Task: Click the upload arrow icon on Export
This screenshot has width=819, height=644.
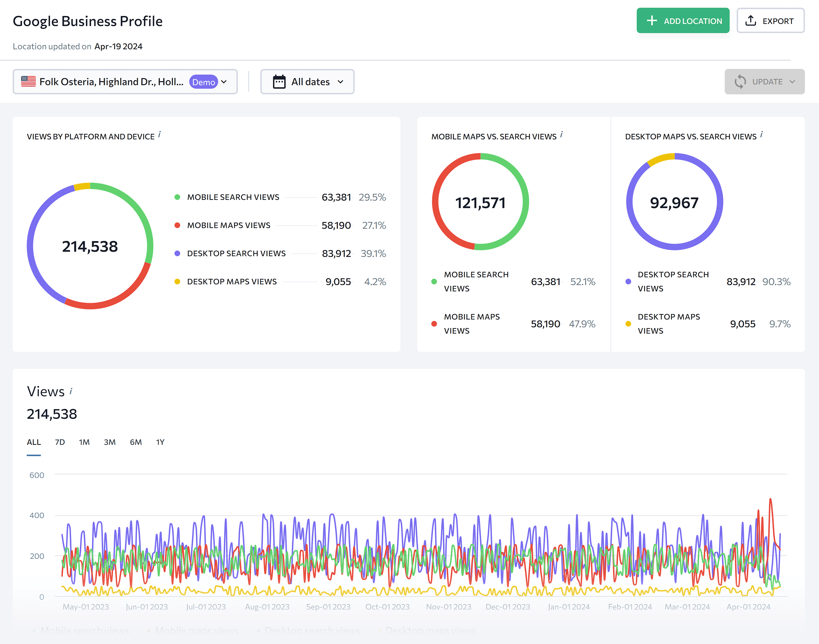Action: pyautogui.click(x=751, y=21)
